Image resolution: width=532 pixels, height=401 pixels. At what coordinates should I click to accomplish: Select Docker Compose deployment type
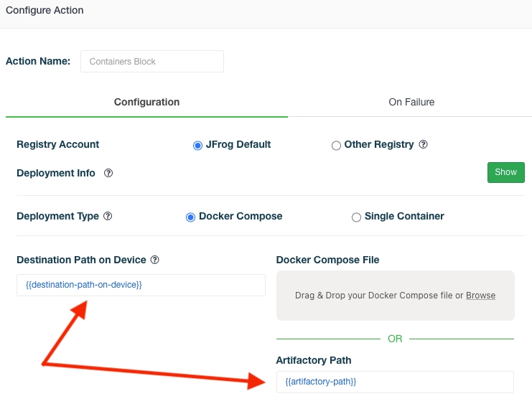coord(191,217)
